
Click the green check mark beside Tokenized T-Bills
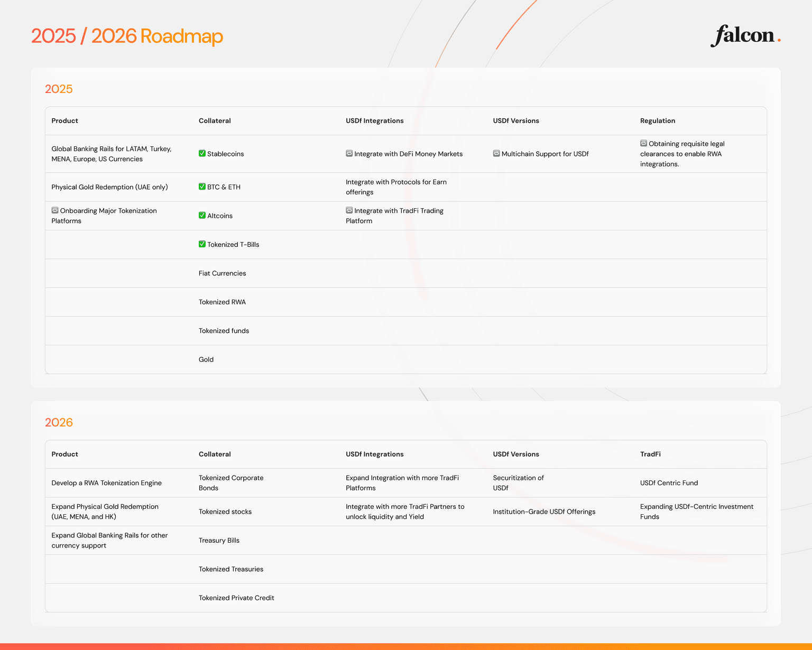(202, 244)
